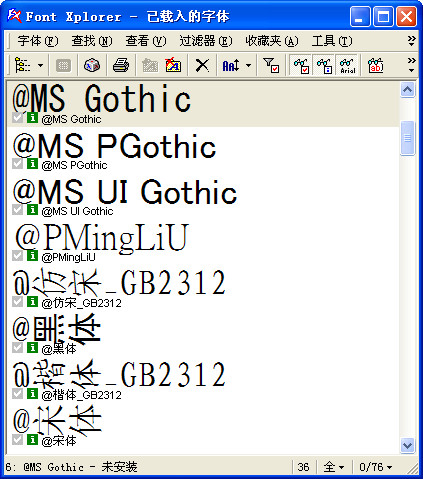Expand the view mode dropdown arrow
The width and height of the screenshot is (423, 479).
(40, 65)
